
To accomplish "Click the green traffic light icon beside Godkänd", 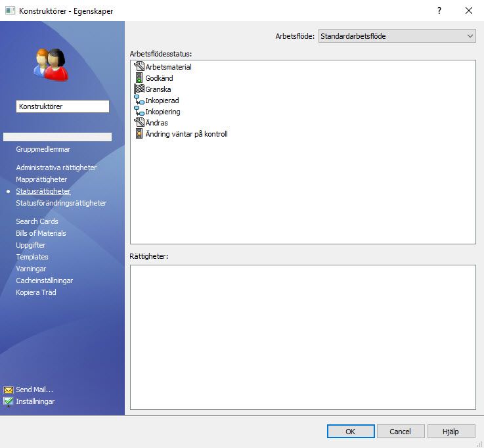I will coord(139,78).
